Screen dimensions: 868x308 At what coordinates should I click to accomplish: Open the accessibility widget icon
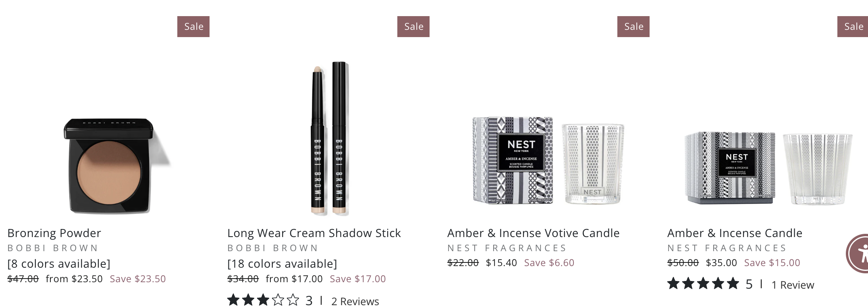tap(858, 254)
